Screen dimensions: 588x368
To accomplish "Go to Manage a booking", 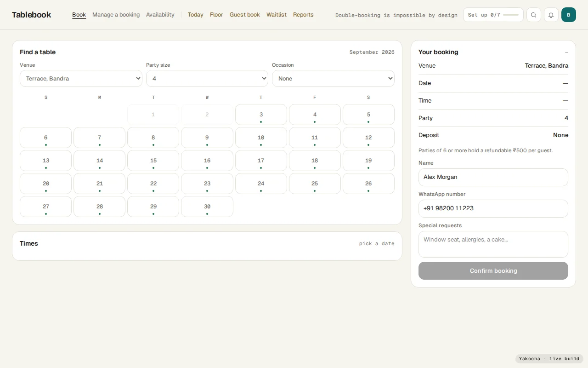I will pos(116,15).
